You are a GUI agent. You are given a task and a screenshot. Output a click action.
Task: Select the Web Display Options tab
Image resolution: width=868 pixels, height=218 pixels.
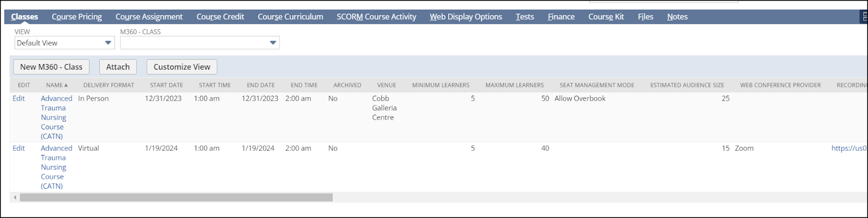(465, 17)
